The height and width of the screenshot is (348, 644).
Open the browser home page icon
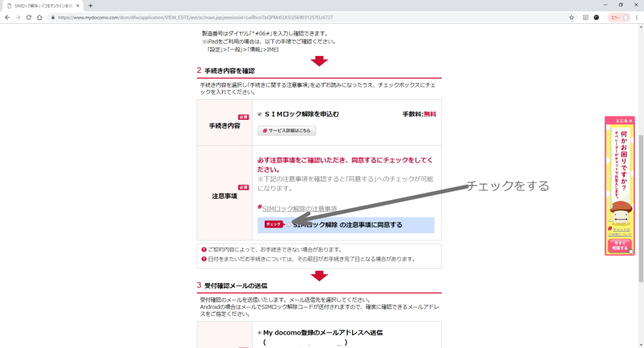pyautogui.click(x=39, y=17)
